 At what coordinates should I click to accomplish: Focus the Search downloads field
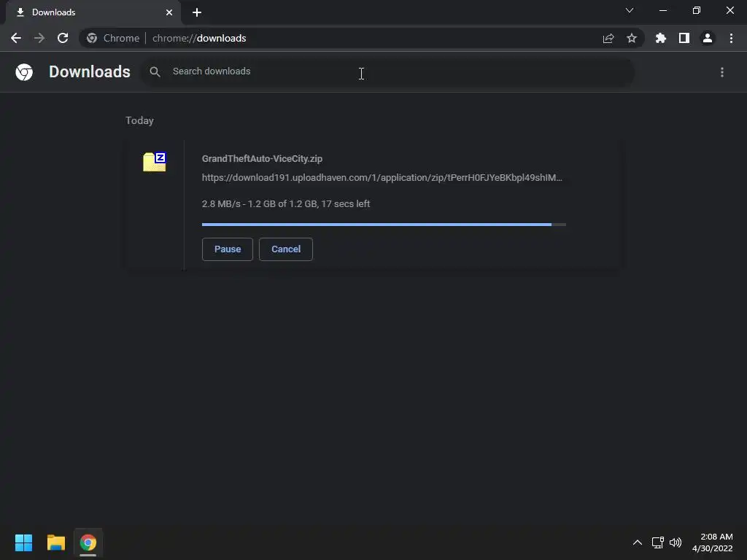coord(388,72)
